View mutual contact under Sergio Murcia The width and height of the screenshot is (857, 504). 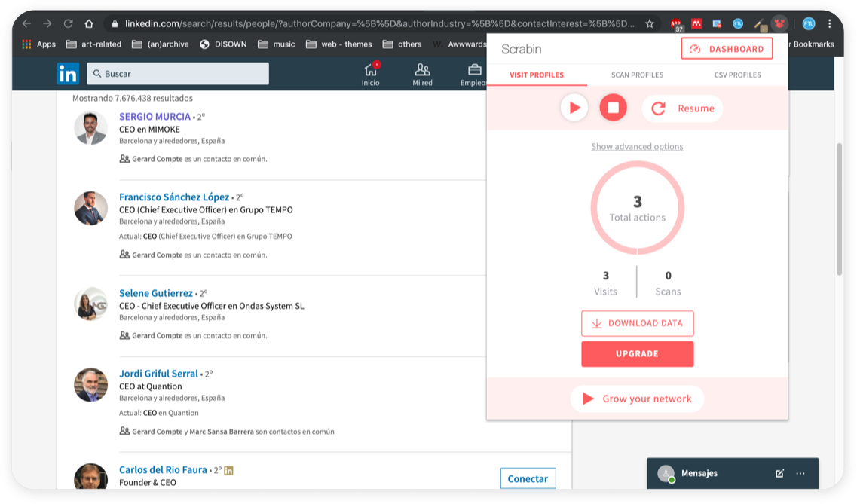pyautogui.click(x=193, y=159)
